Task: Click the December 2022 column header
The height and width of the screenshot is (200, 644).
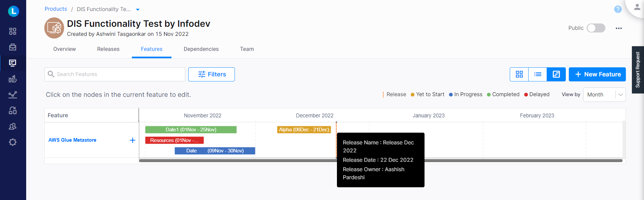Action: coord(314,116)
